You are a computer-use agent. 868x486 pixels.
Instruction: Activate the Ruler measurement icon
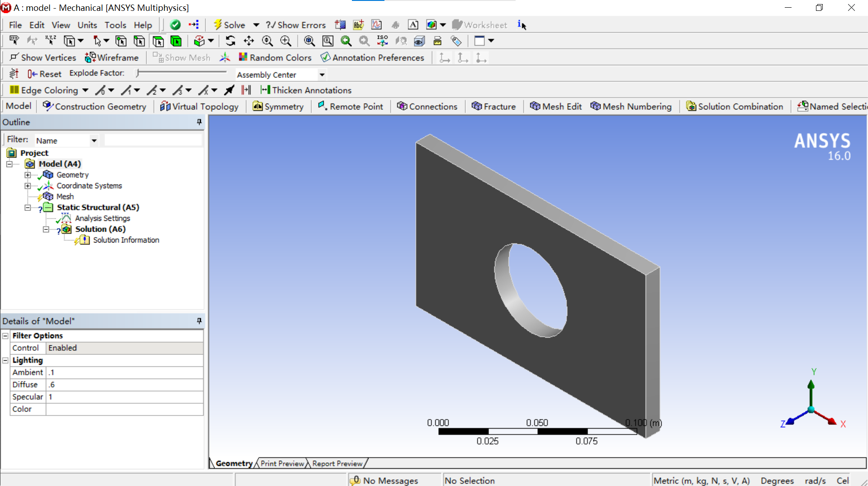point(437,41)
